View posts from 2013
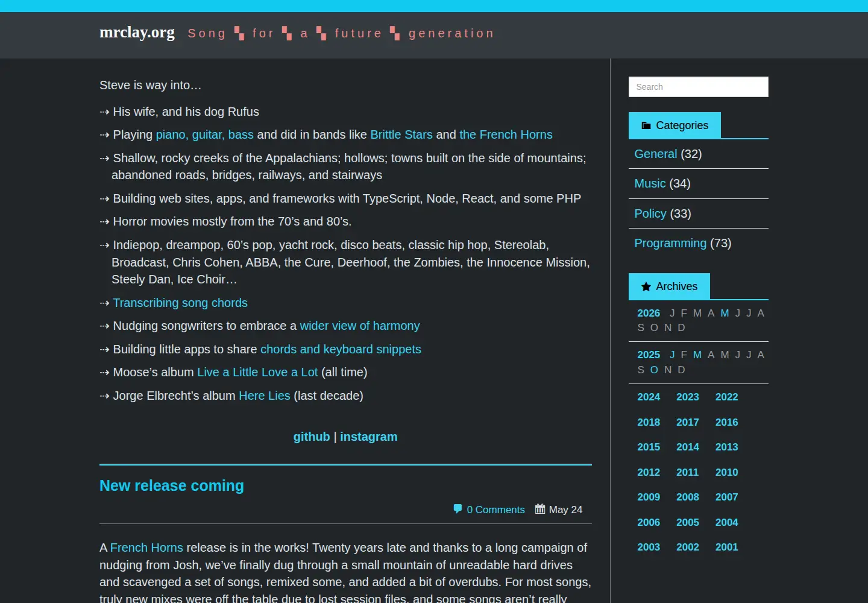This screenshot has width=868, height=603. tap(726, 447)
